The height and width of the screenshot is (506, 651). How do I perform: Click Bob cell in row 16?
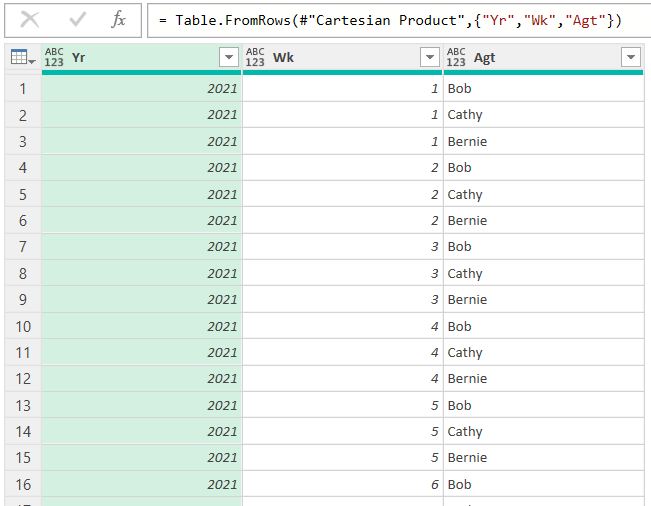tap(543, 484)
